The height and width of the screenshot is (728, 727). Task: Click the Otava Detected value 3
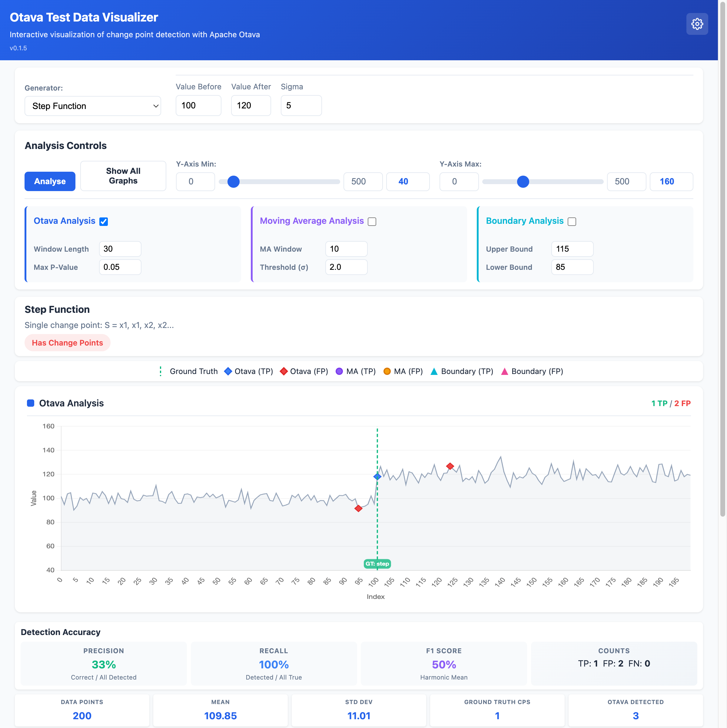[x=636, y=716]
